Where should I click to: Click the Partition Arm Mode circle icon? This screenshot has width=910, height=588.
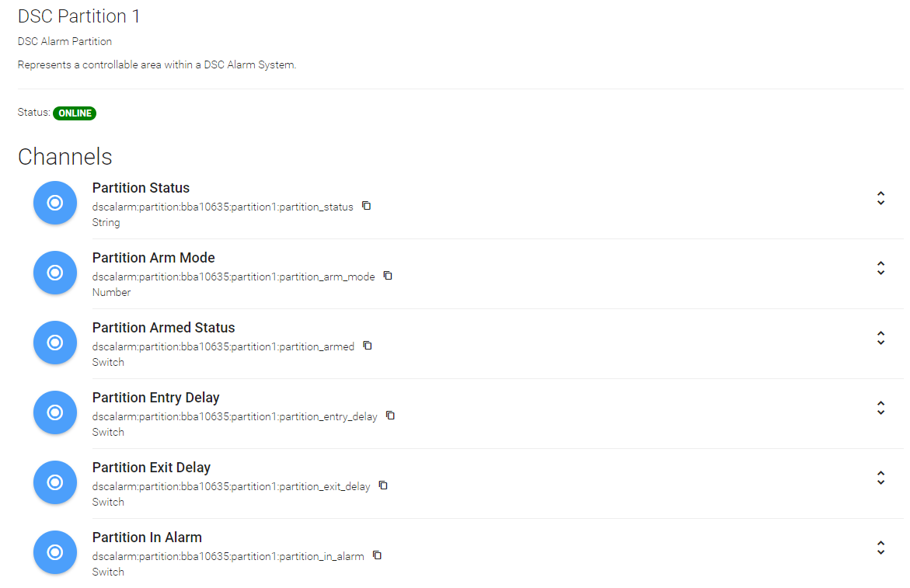55,273
